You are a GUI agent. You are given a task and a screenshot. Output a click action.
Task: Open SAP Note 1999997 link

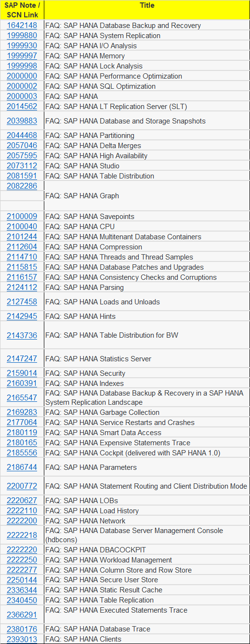click(x=22, y=56)
